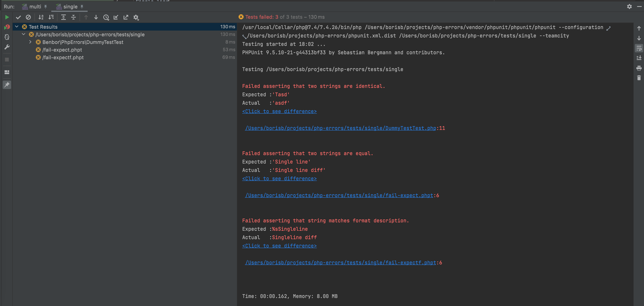Open DummyTestTest.php file link
Screen dimensions: 644x306
coord(340,128)
